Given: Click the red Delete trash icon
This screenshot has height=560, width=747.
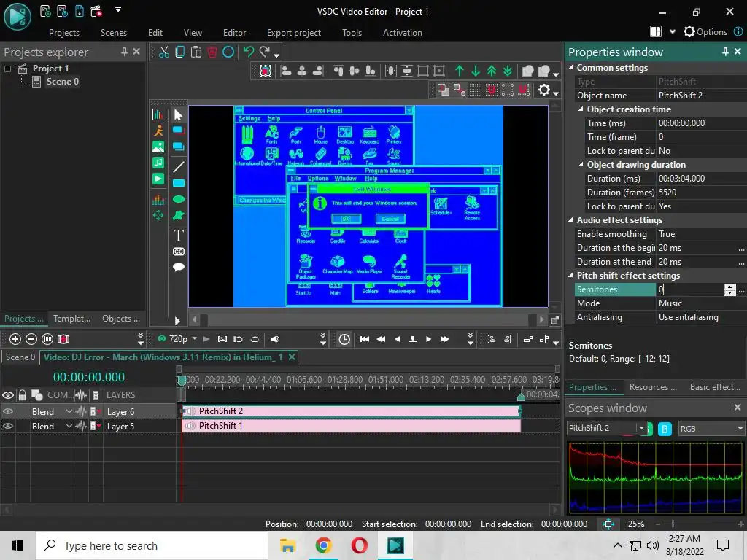Looking at the screenshot, I should 212,52.
